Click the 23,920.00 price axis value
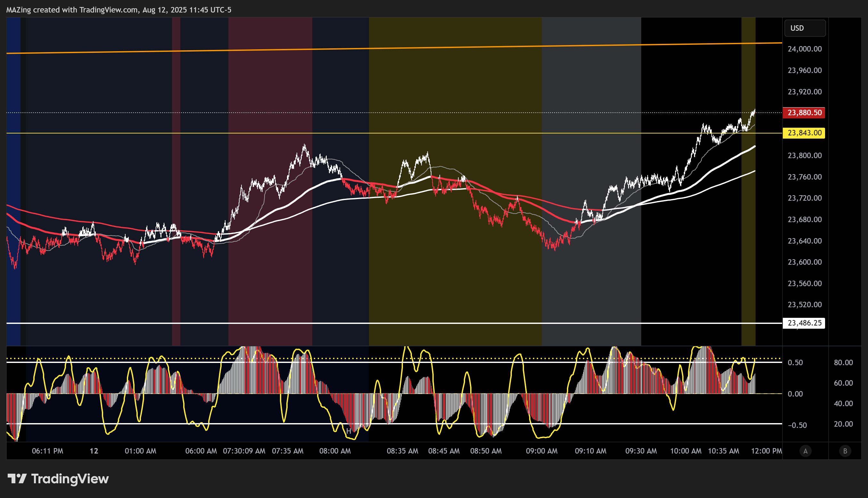Viewport: 868px width, 498px height. (x=804, y=92)
